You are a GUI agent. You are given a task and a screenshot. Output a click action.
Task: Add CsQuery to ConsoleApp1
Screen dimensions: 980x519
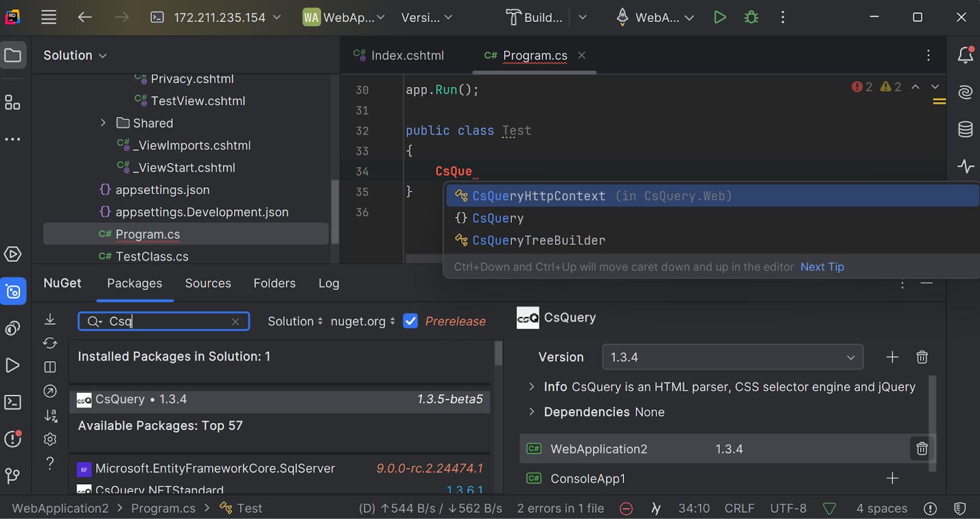[x=892, y=478]
